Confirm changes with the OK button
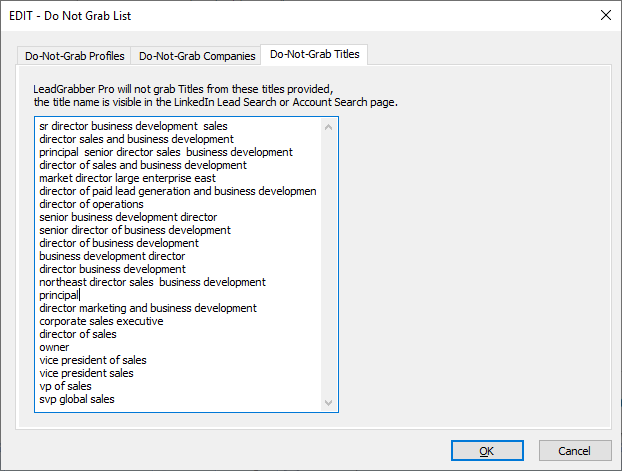This screenshot has width=622, height=471. click(x=487, y=451)
